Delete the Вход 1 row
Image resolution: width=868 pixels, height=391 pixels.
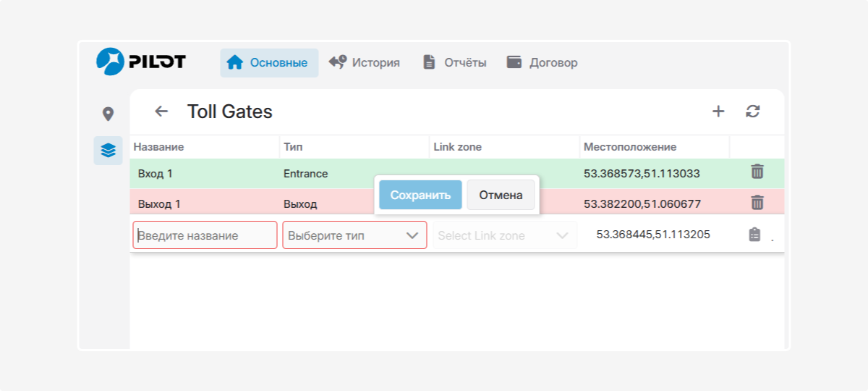[757, 172]
